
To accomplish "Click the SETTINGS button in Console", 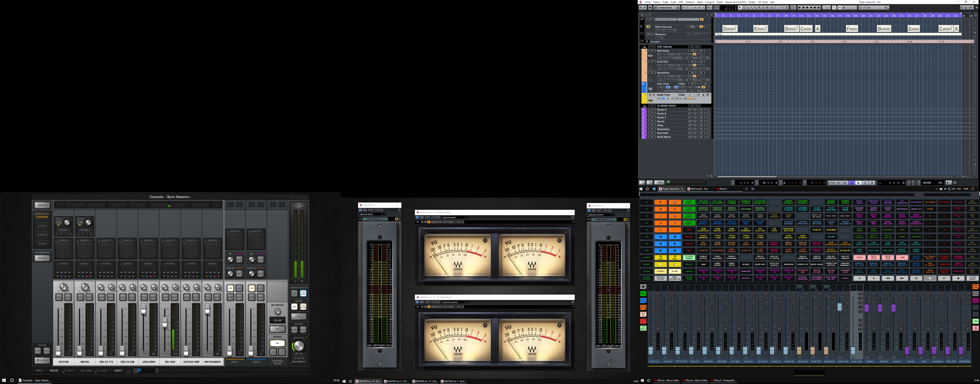I will pyautogui.click(x=42, y=360).
